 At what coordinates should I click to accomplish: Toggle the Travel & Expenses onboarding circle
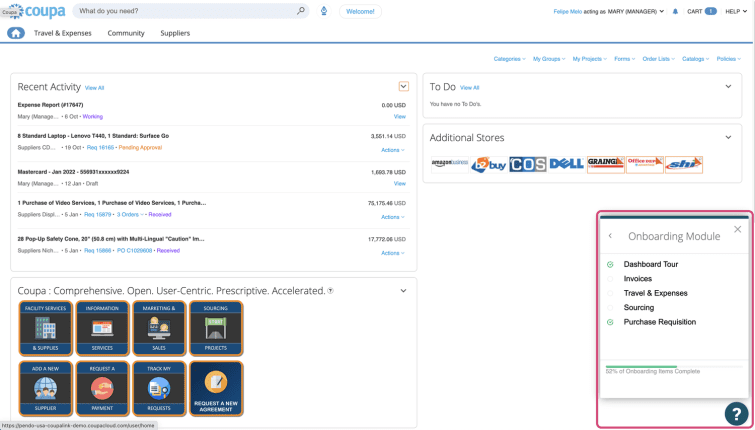(x=610, y=293)
